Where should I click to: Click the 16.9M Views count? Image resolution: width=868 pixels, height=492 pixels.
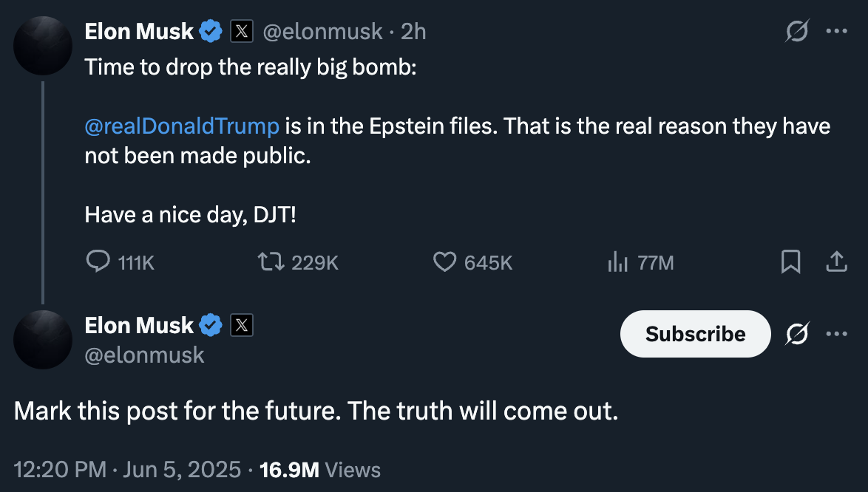click(x=320, y=470)
